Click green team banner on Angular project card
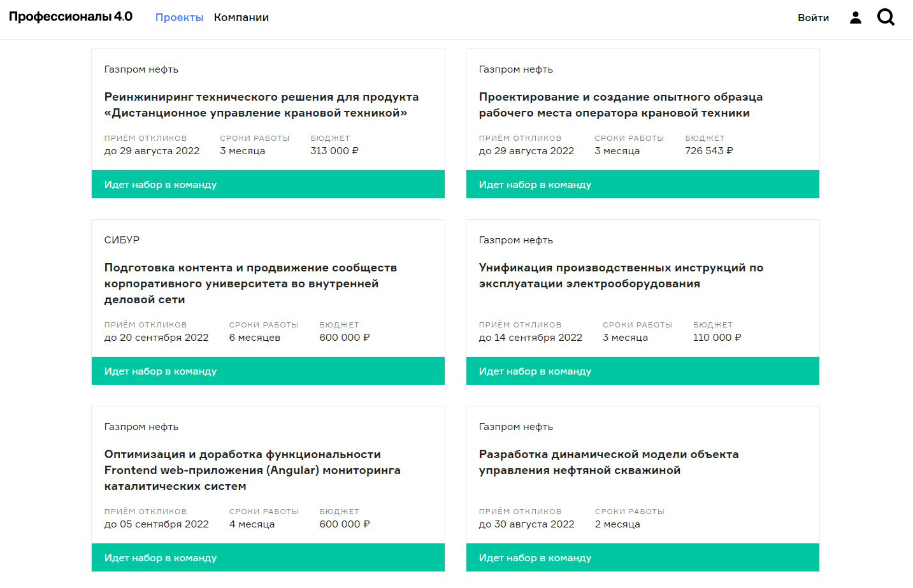Screen dimensions: 913x588 [268, 557]
